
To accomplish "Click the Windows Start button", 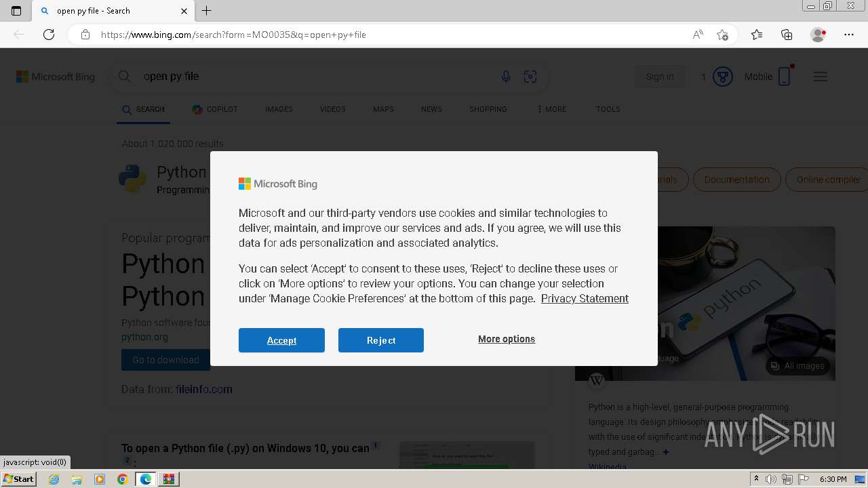I will point(19,479).
